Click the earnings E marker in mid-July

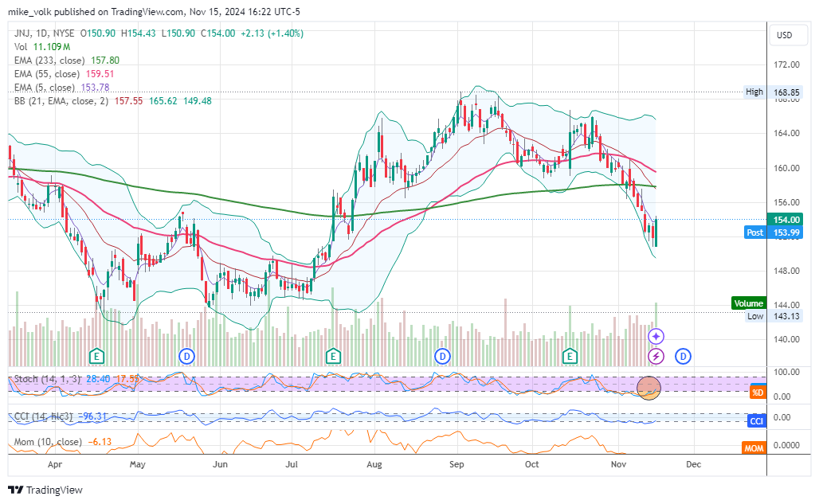click(x=333, y=357)
